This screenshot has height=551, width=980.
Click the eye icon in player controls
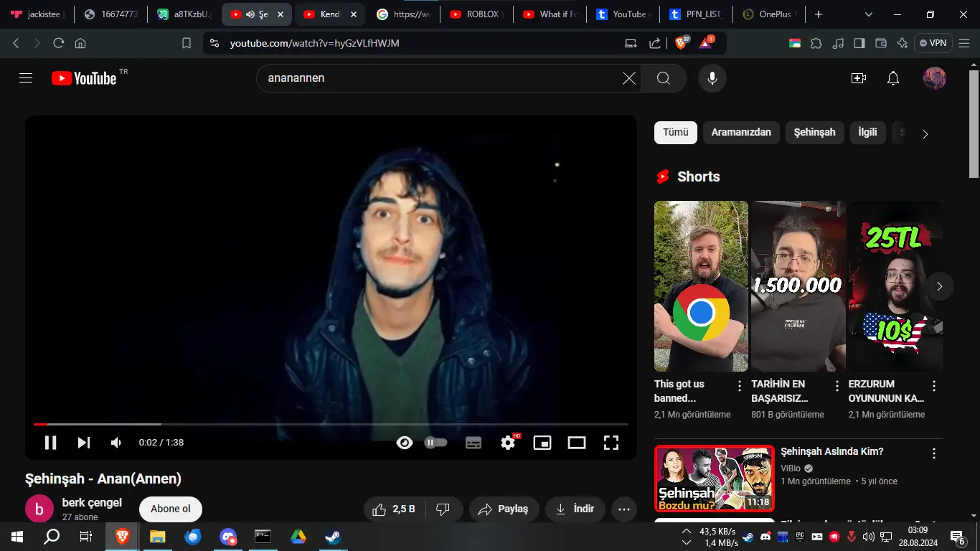(405, 443)
